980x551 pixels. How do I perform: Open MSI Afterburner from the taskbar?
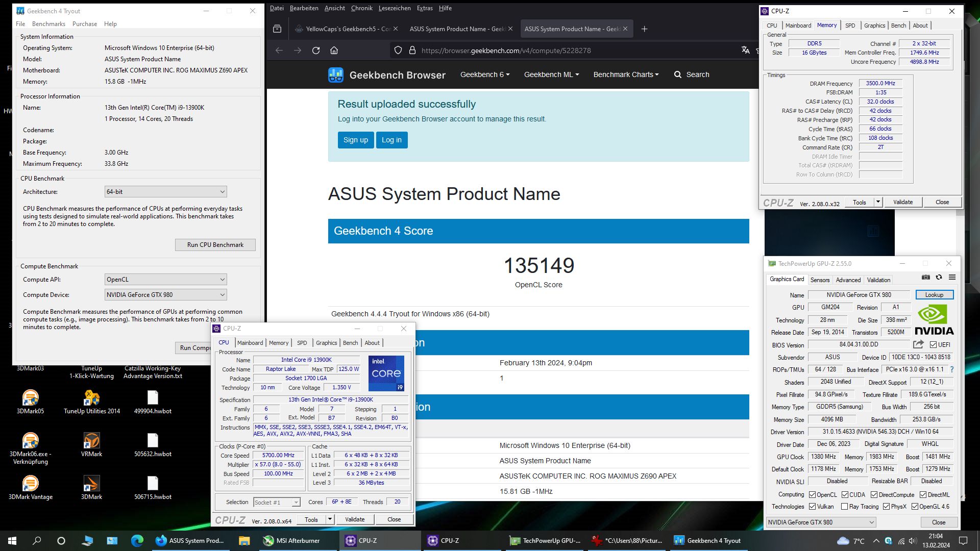click(292, 541)
